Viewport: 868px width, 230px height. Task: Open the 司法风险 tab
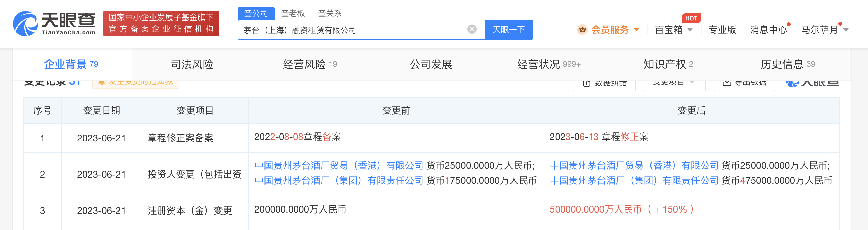click(192, 64)
